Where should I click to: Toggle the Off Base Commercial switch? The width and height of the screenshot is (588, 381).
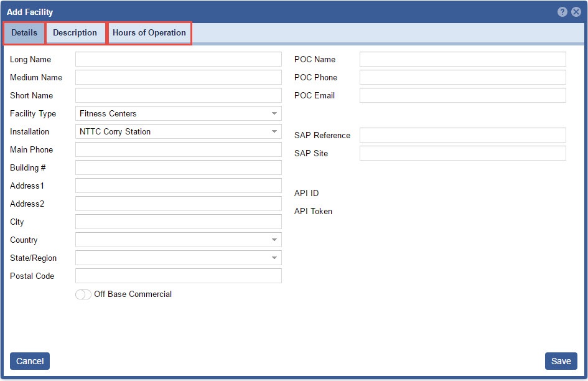pos(83,294)
